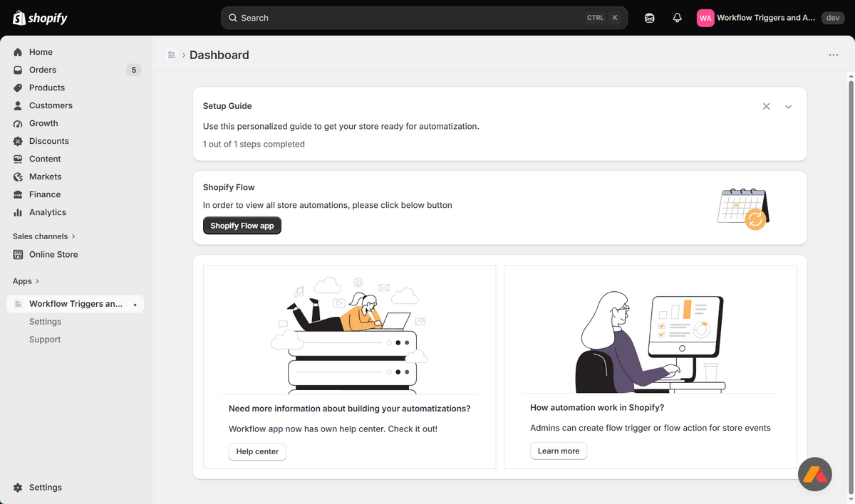
Task: Expand the Setup Guide chevron
Action: coord(789,106)
